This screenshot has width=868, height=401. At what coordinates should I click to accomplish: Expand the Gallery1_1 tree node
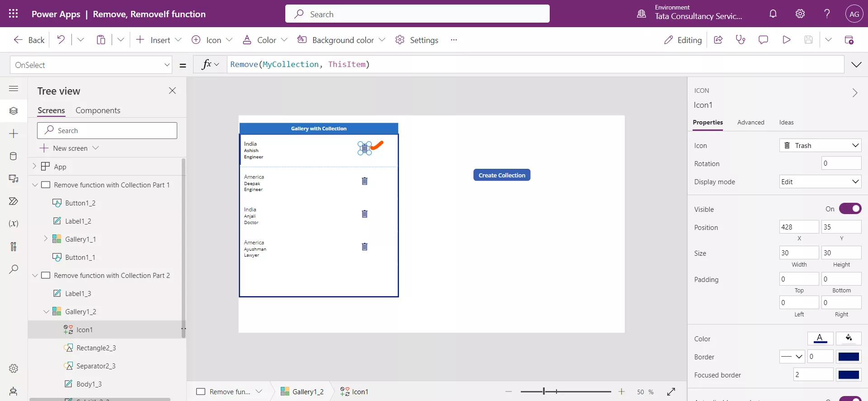(x=46, y=239)
